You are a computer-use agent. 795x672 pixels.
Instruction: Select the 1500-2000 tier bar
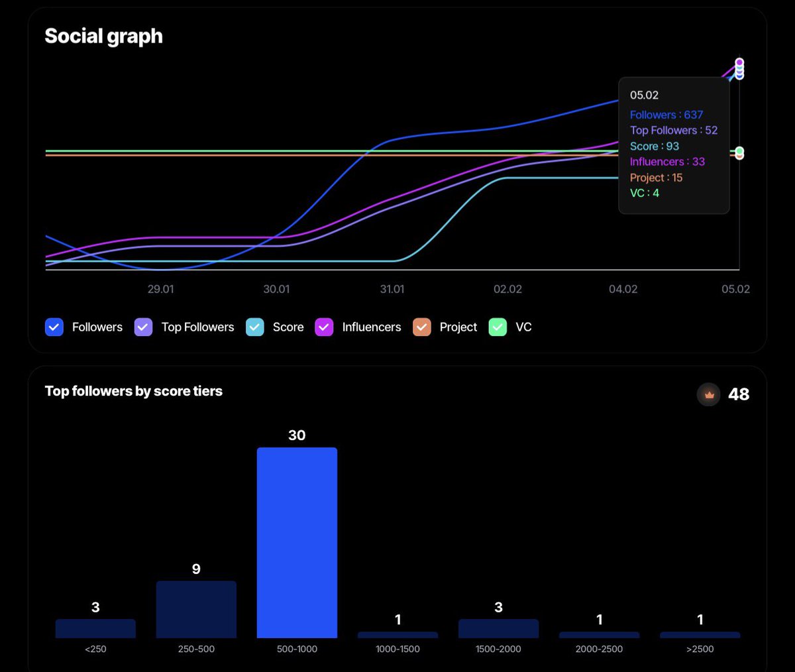pyautogui.click(x=498, y=629)
